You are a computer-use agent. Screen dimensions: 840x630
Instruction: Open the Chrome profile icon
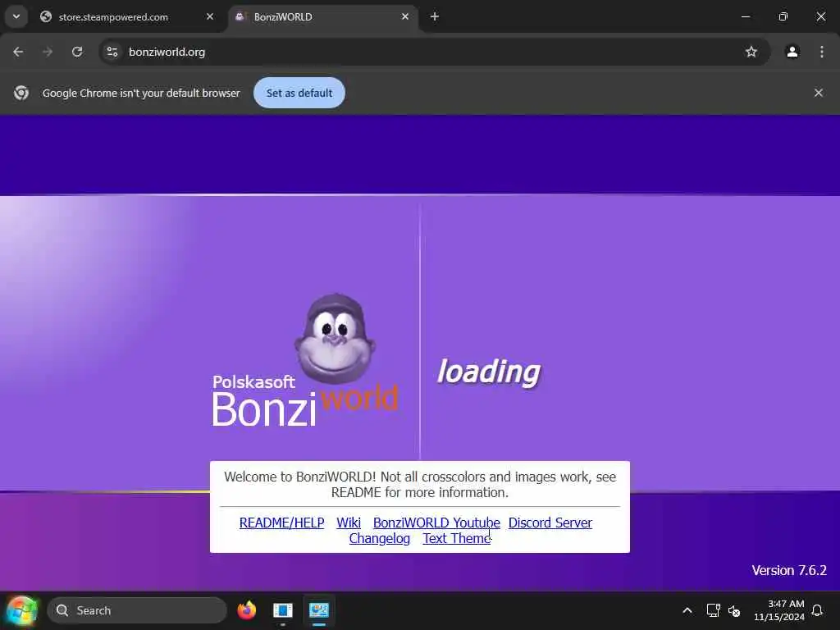pyautogui.click(x=792, y=52)
